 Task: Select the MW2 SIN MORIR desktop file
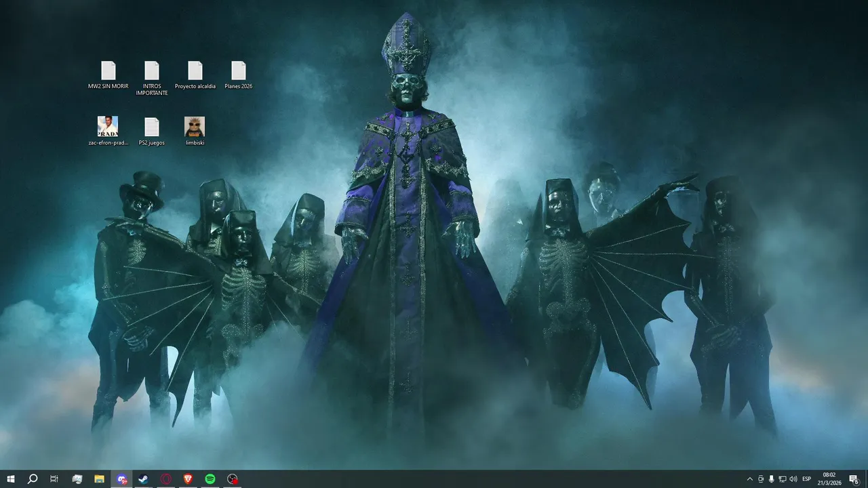[x=108, y=76]
